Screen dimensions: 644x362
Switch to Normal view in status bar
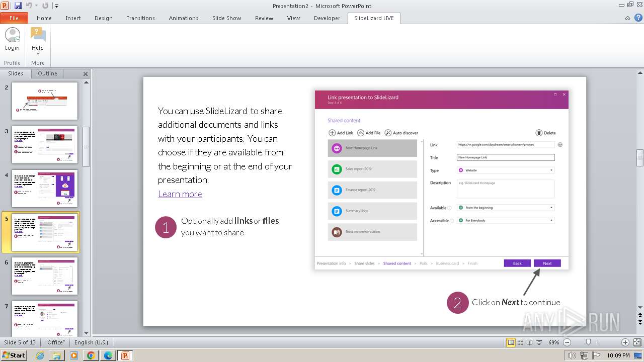coord(511,342)
